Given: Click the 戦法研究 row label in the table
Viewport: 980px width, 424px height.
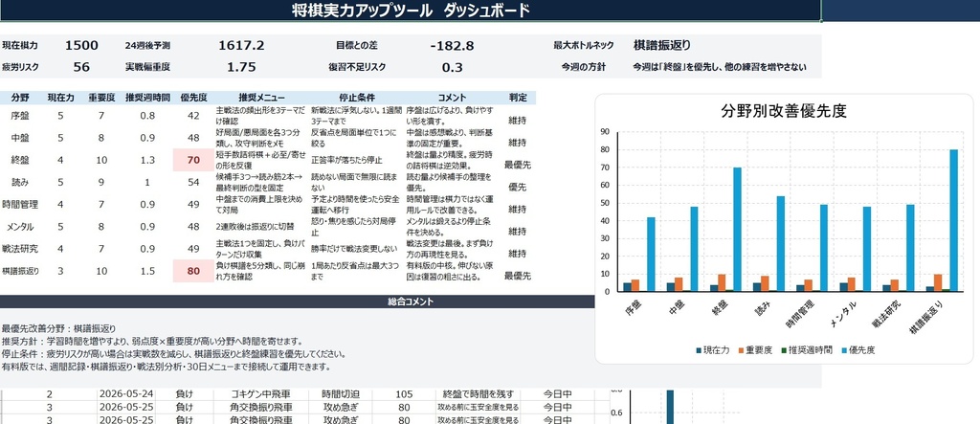Looking at the screenshot, I should point(20,249).
